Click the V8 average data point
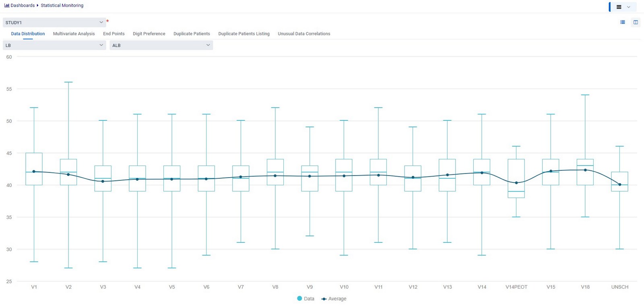The width and height of the screenshot is (644, 308). [275, 176]
